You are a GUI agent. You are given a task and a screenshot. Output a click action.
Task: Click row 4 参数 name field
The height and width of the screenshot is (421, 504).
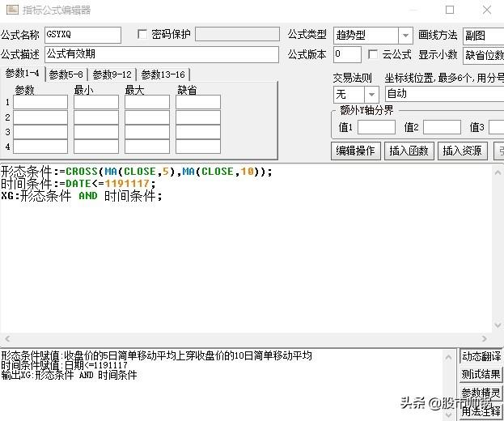tap(40, 147)
